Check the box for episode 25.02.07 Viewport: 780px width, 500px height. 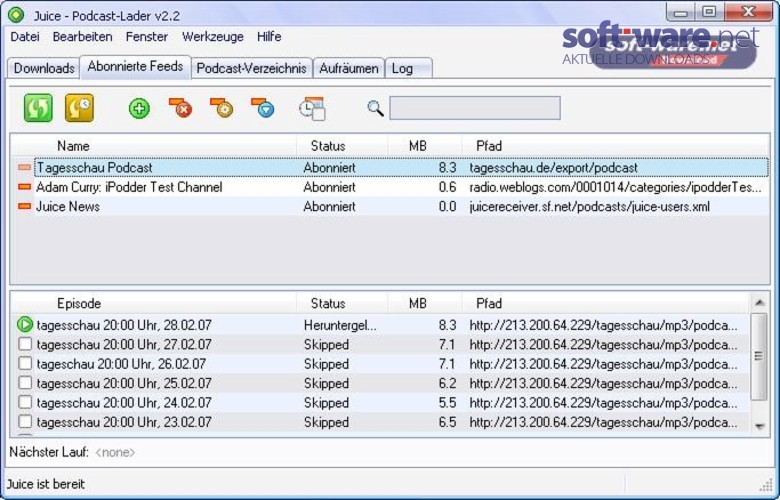tap(25, 383)
